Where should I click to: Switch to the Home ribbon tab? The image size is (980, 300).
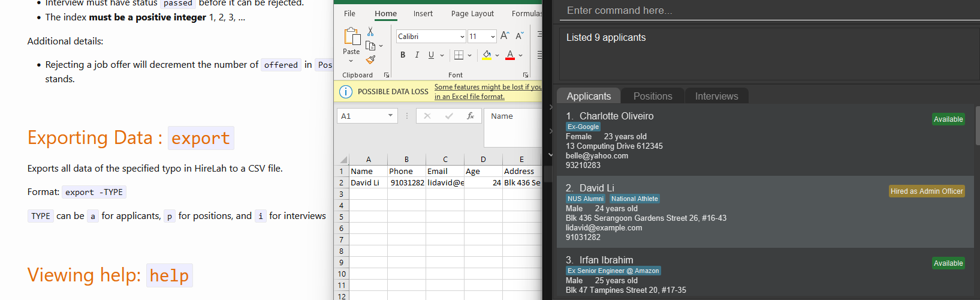click(x=385, y=13)
